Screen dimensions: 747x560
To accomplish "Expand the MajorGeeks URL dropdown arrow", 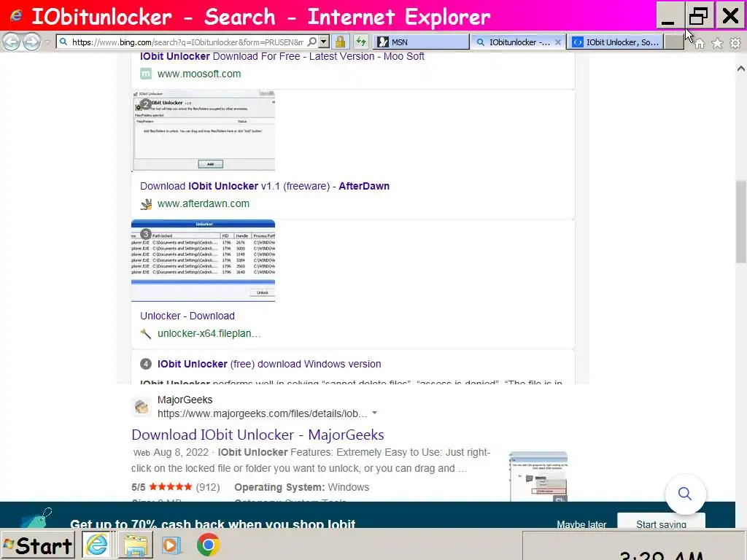I will tap(374, 413).
